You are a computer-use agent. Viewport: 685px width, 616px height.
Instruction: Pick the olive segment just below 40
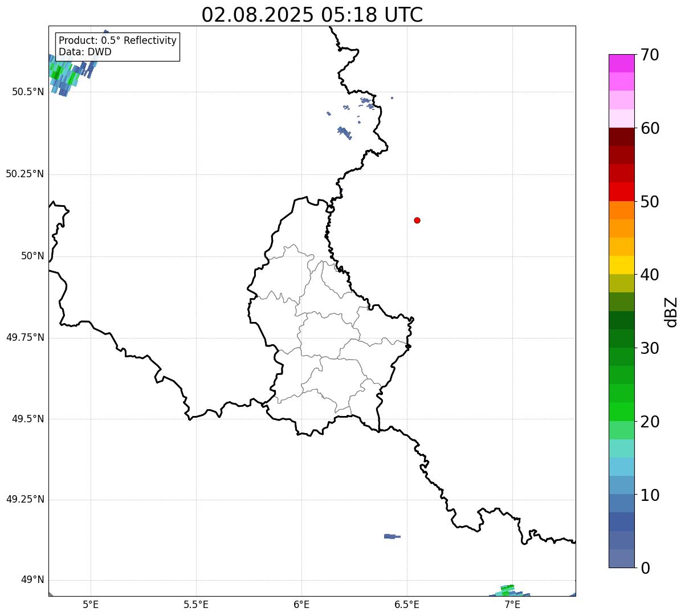click(621, 283)
